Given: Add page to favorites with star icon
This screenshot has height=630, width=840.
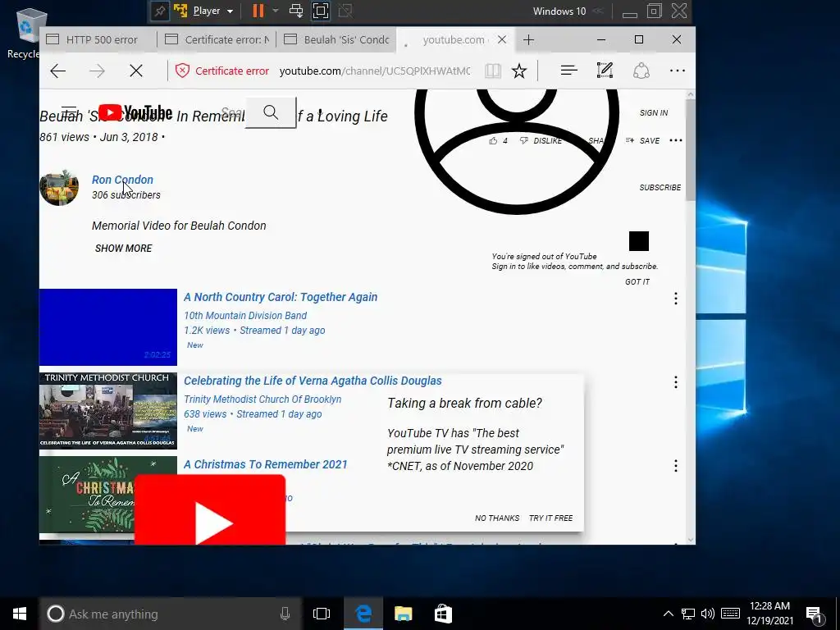Looking at the screenshot, I should pos(519,71).
